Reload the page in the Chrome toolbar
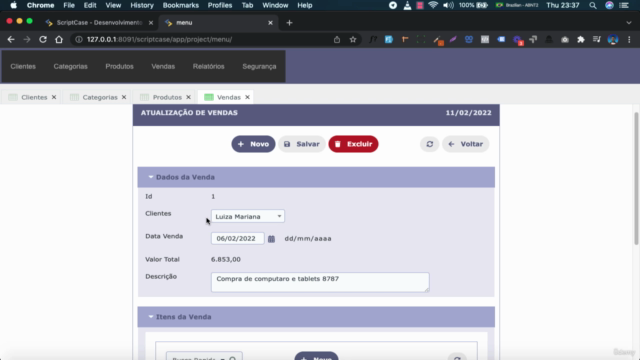The width and height of the screenshot is (640, 360). [x=43, y=40]
